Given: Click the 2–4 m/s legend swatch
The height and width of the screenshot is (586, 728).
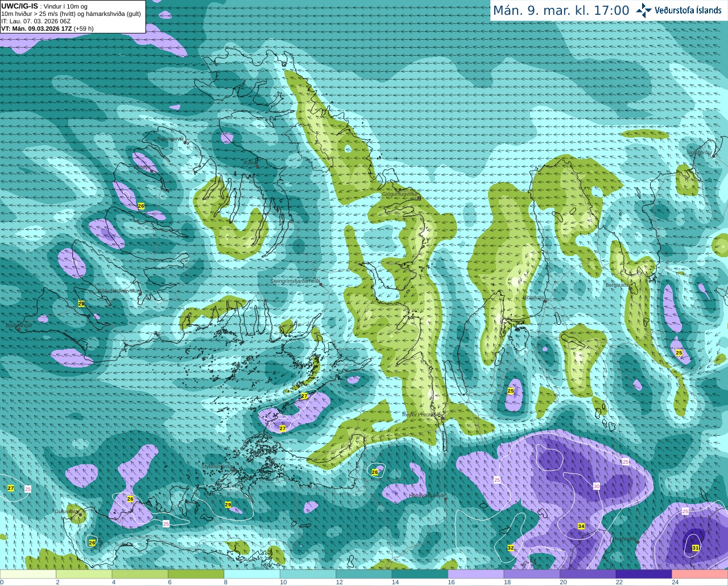Looking at the screenshot, I should (x=84, y=574).
